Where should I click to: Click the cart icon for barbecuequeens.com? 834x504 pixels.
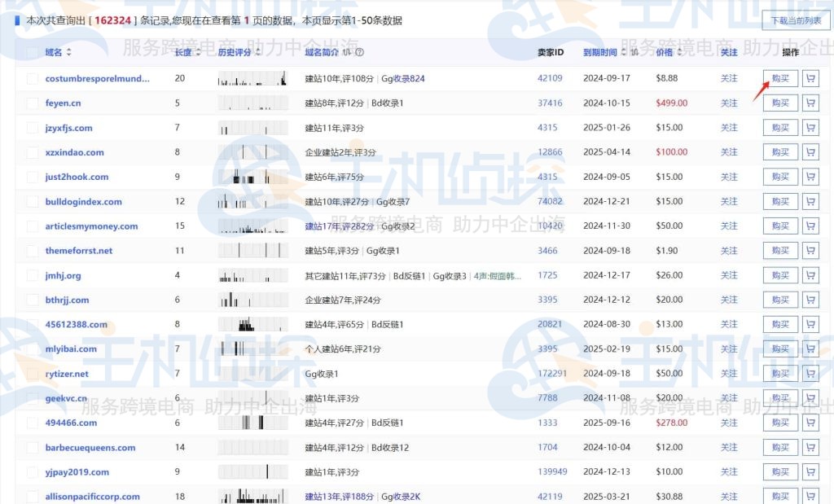[810, 447]
